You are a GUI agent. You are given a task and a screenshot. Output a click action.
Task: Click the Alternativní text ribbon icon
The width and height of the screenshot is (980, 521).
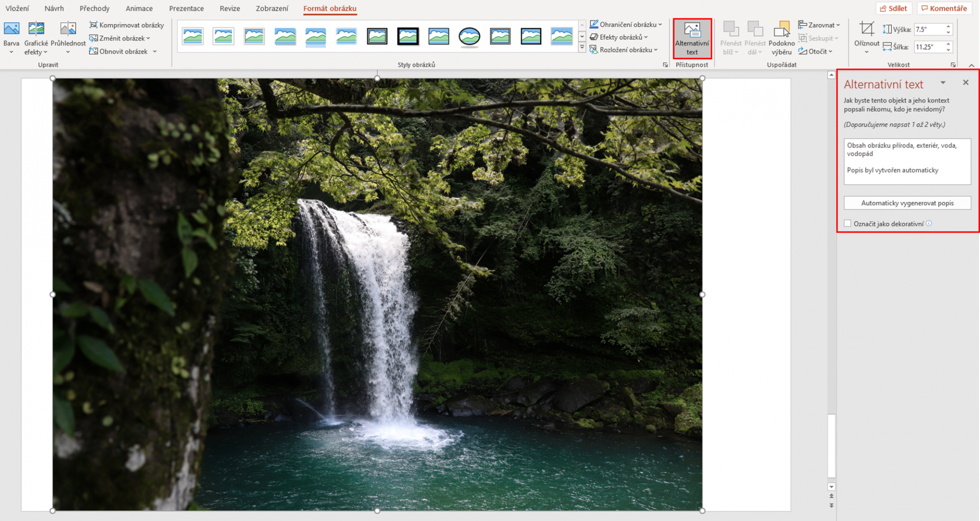pyautogui.click(x=692, y=37)
